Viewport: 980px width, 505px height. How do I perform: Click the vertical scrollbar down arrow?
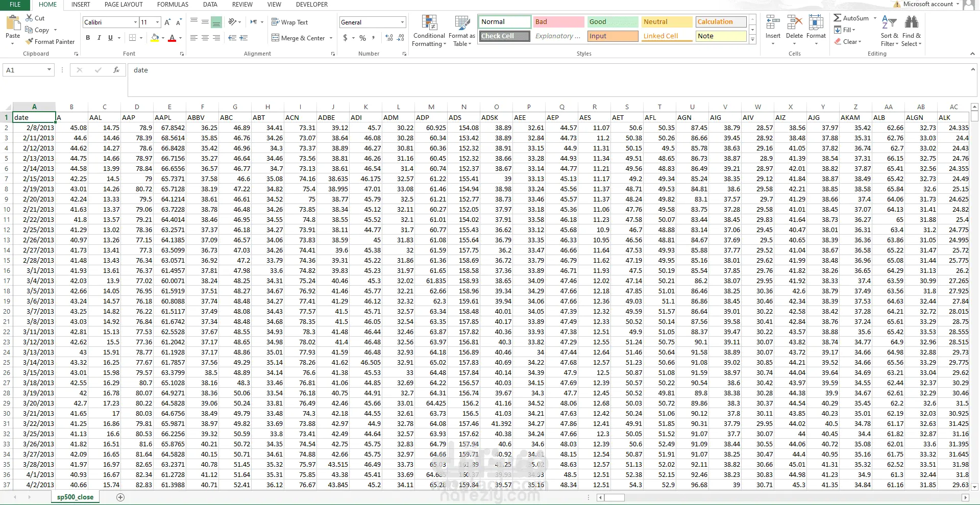click(x=974, y=487)
